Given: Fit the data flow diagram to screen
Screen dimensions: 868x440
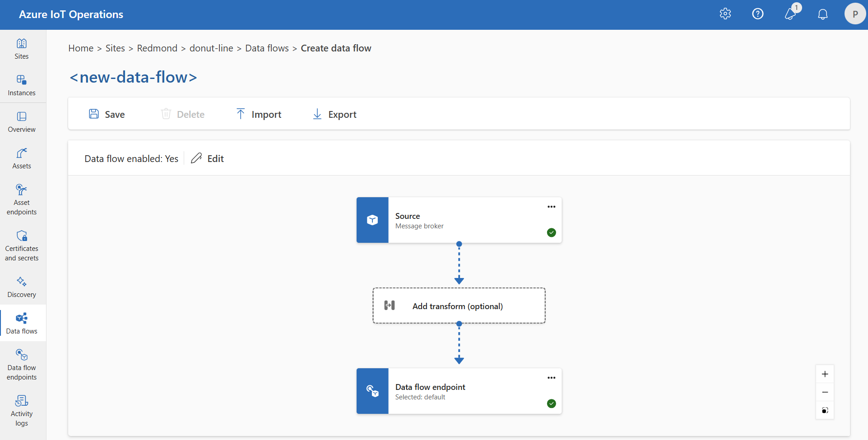Looking at the screenshot, I should pos(825,410).
